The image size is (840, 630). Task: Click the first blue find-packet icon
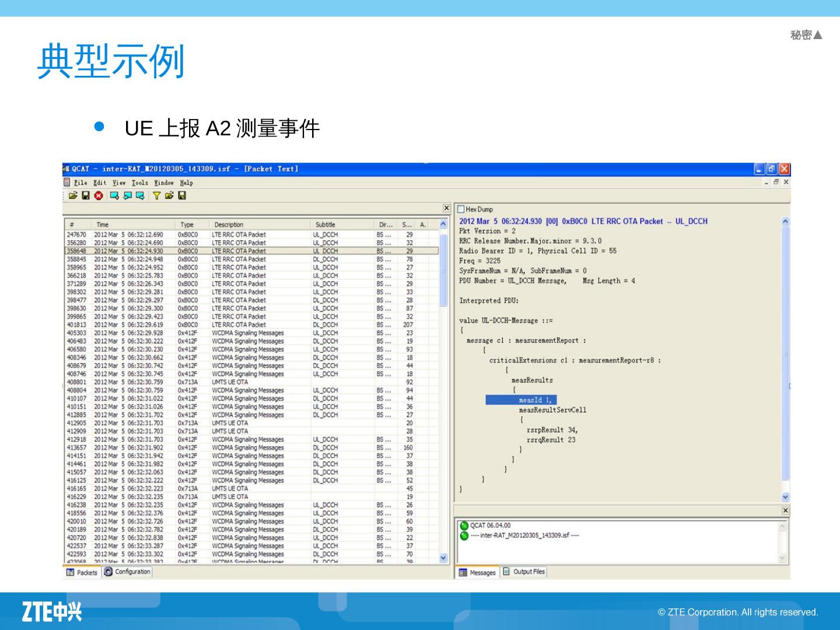coord(114,196)
